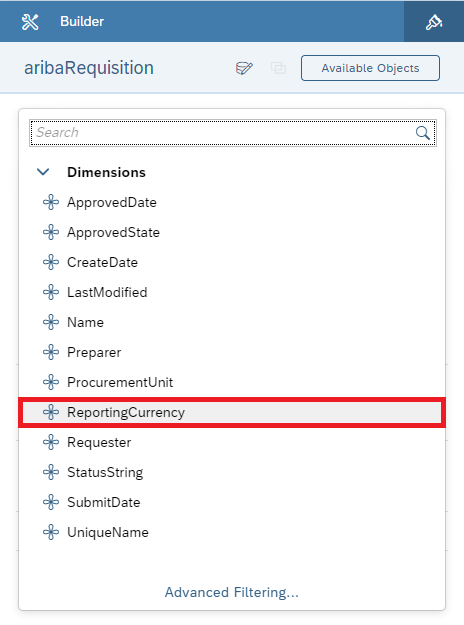Screen dimensions: 464x625
Task: Pick the Requester dimension
Action: pyautogui.click(x=232, y=442)
